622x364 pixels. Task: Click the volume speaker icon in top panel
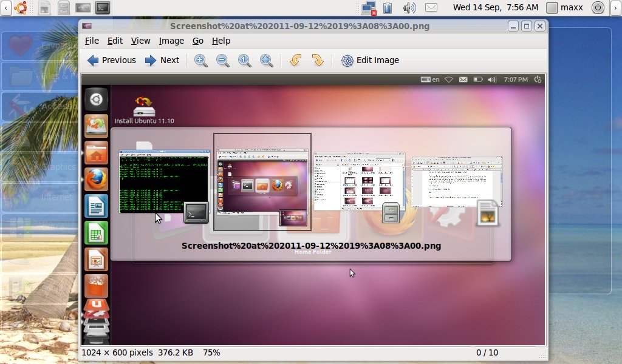409,8
